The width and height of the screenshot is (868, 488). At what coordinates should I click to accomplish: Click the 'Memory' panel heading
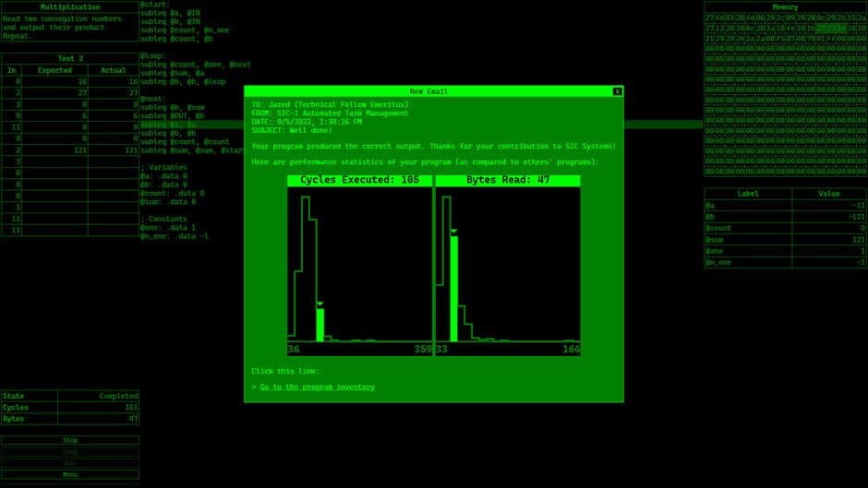point(785,7)
